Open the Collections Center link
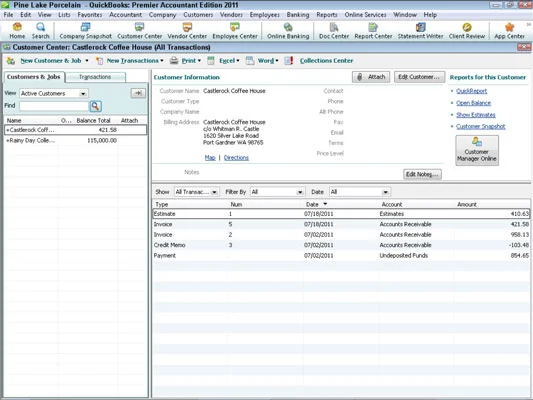Screen dimensions: 533x400 (326, 61)
